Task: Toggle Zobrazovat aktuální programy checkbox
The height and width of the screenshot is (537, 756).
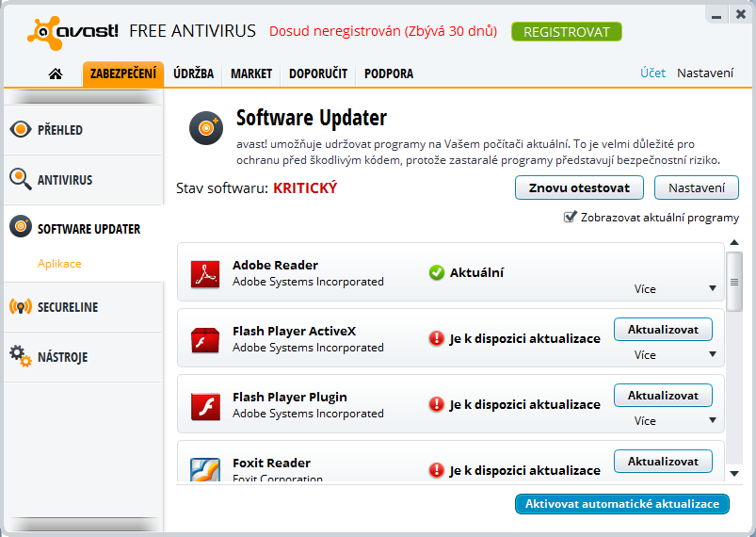Action: pyautogui.click(x=570, y=217)
